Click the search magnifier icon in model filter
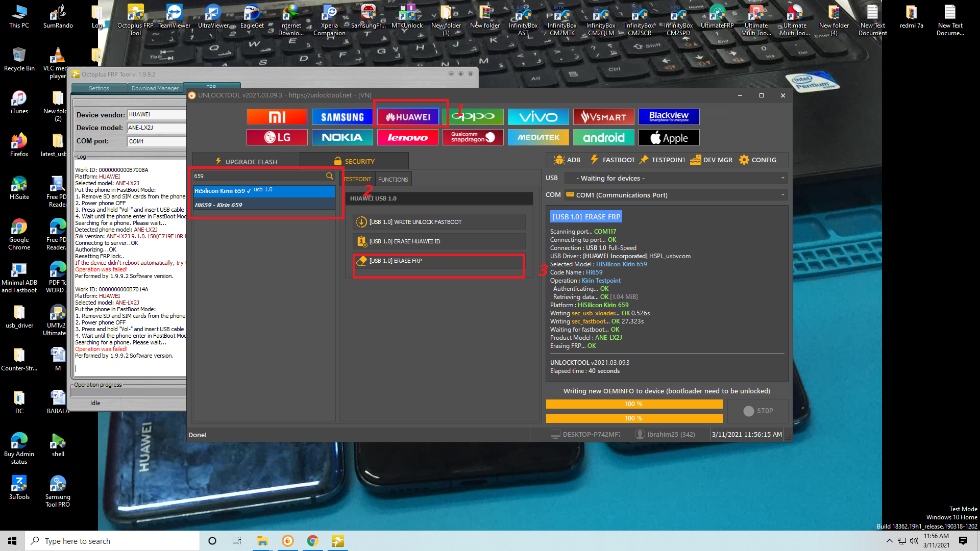 [x=330, y=176]
